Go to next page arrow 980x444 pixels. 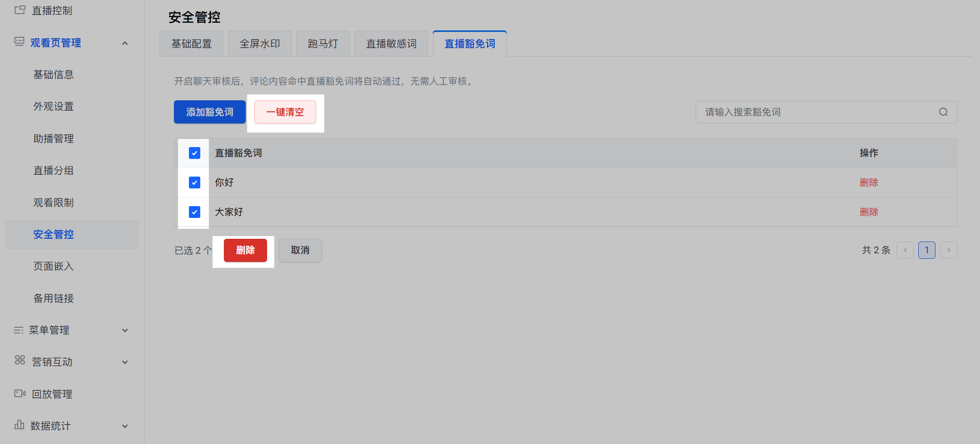point(949,250)
